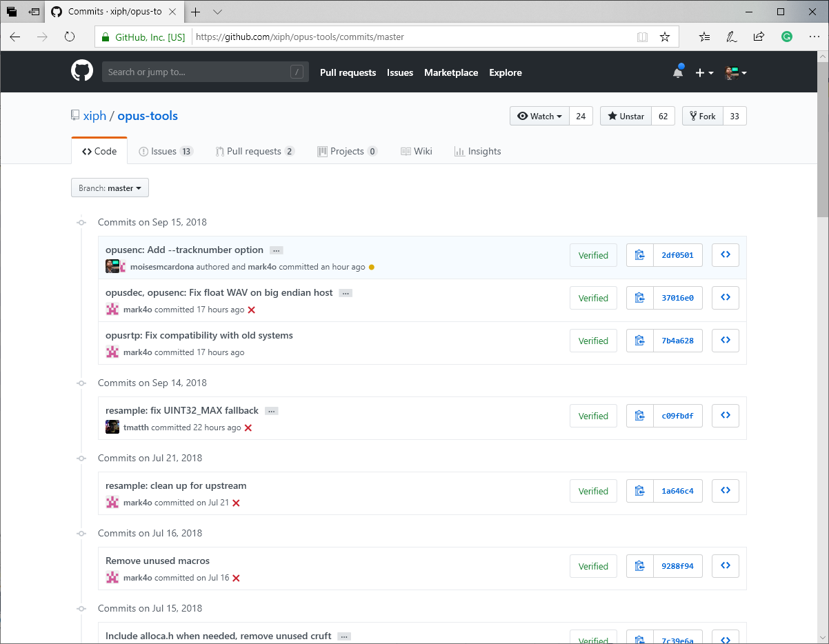Close the Commits browser tab
The image size is (829, 644).
172,12
